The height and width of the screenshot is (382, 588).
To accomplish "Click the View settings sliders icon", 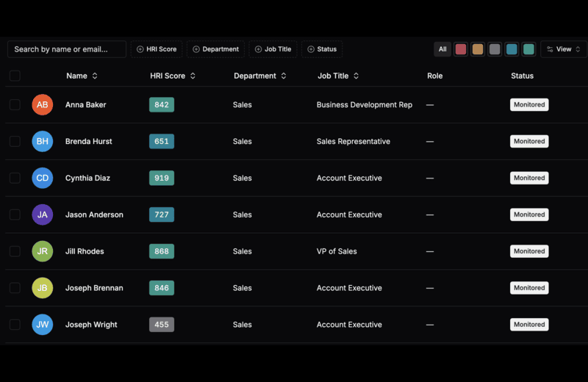I will (551, 49).
